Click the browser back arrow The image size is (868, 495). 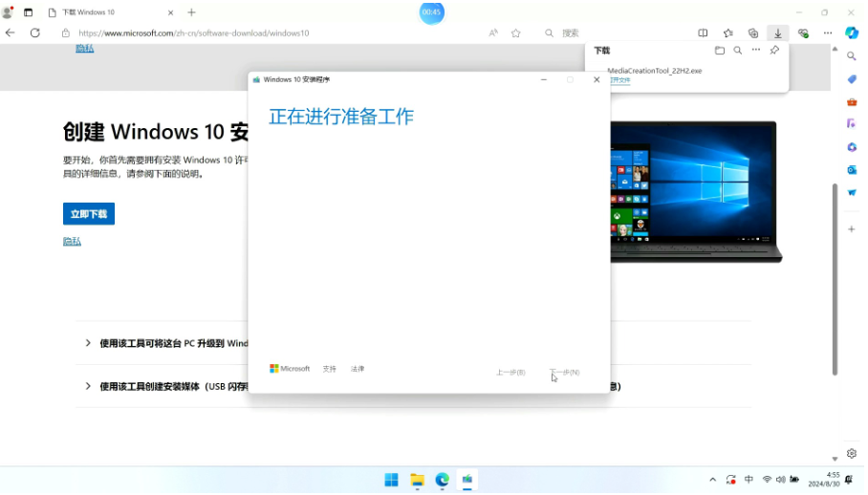pyautogui.click(x=10, y=32)
